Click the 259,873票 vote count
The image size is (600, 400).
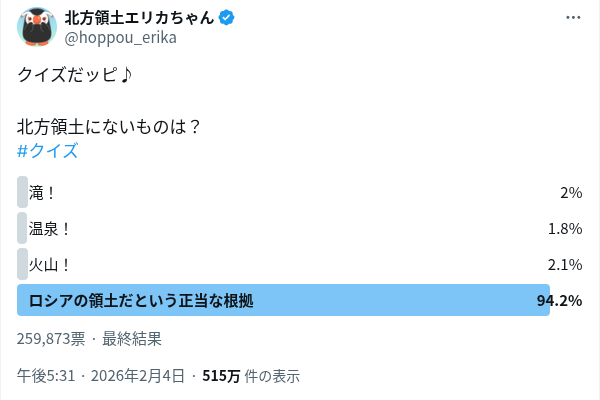(x=51, y=339)
